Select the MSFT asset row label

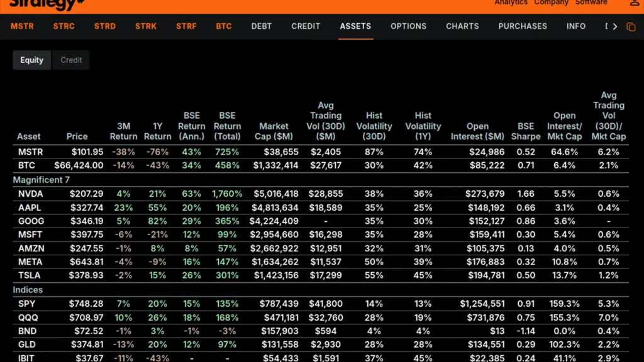30,235
